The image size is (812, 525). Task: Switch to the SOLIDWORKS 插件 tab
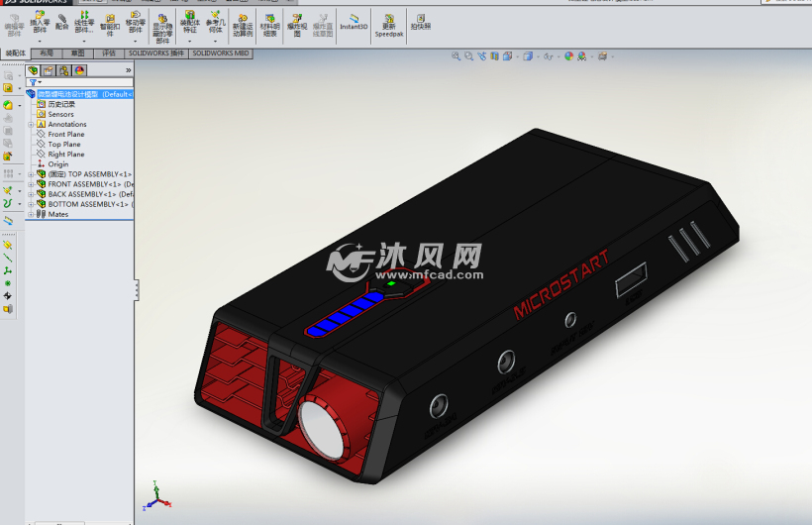point(156,52)
